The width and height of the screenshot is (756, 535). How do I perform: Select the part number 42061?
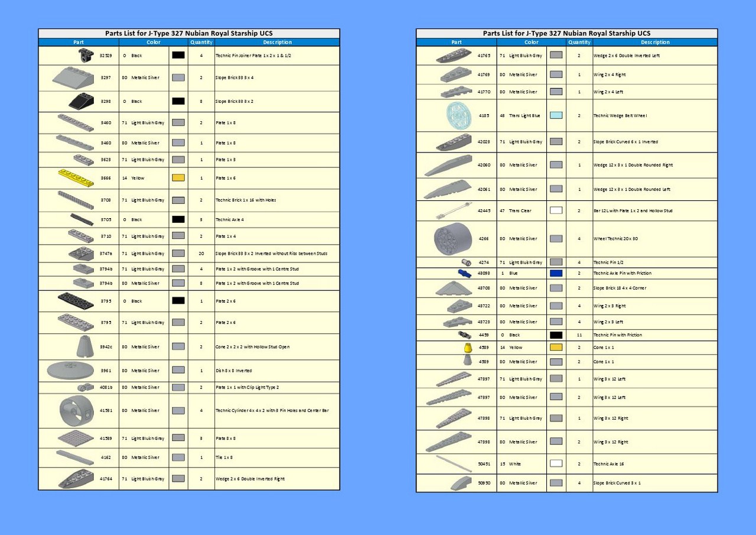484,189
